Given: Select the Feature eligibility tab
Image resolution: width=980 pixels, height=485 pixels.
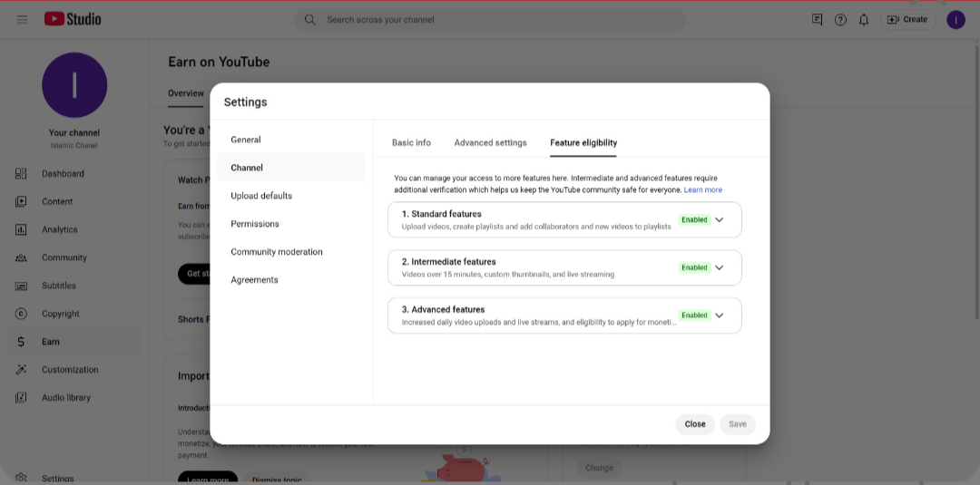Looking at the screenshot, I should click(583, 143).
